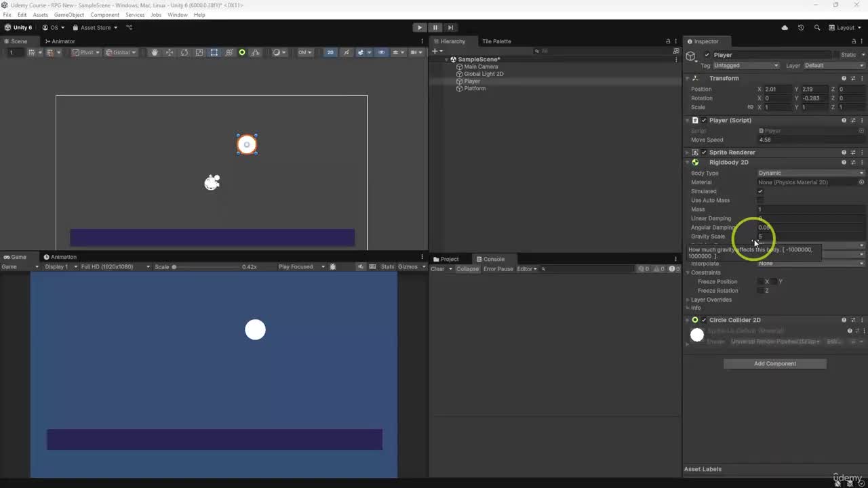Open the Asset Store dropdown
The width and height of the screenshot is (868, 488).
[x=96, y=28]
